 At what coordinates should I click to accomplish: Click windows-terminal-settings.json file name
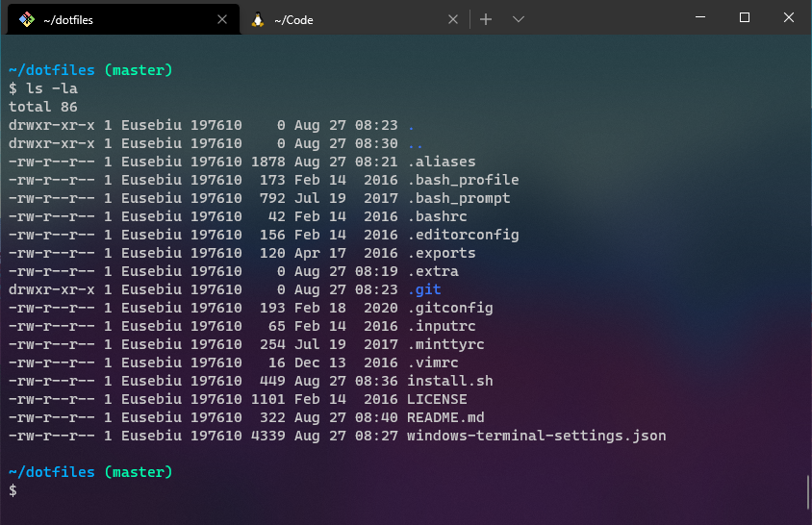coord(537,436)
